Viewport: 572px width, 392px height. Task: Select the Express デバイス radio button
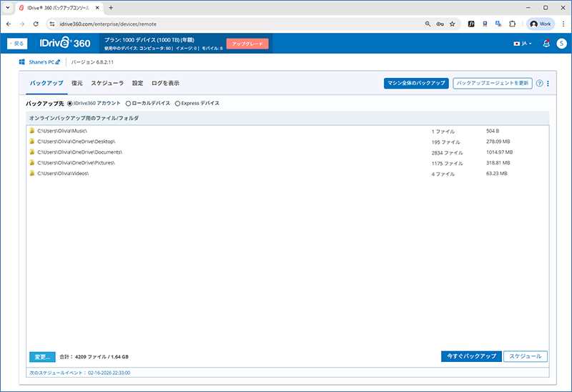pos(178,103)
